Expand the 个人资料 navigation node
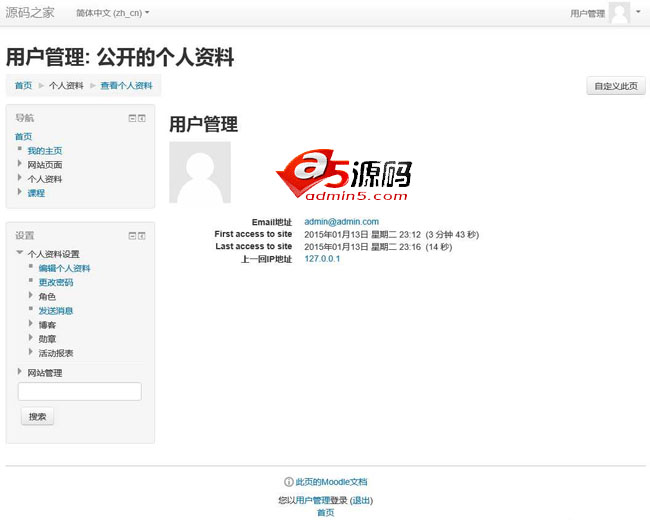This screenshot has width=650, height=520. [19, 178]
